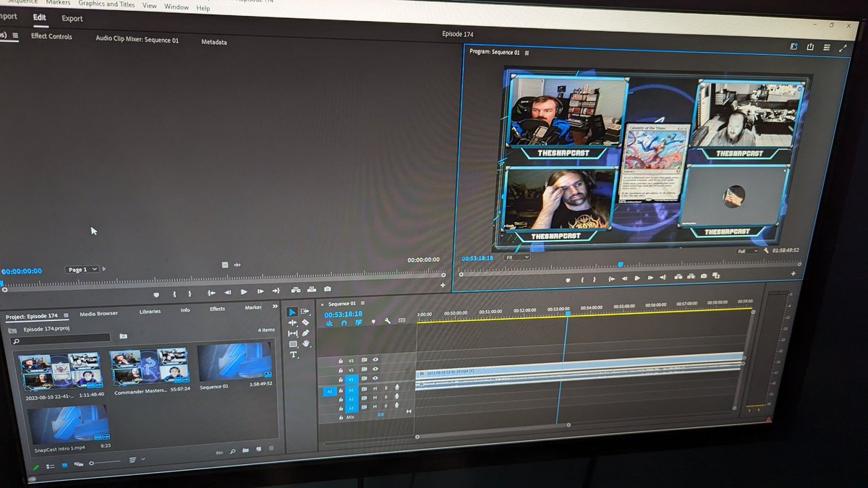Click Export Frame camera in Program monitor
The height and width of the screenshot is (488, 868).
pyautogui.click(x=704, y=276)
